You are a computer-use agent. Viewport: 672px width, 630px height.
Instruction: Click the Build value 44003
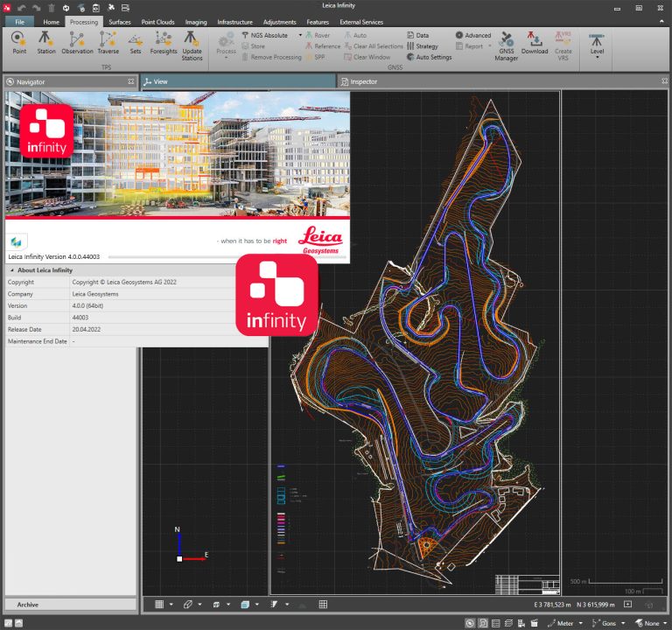80,318
